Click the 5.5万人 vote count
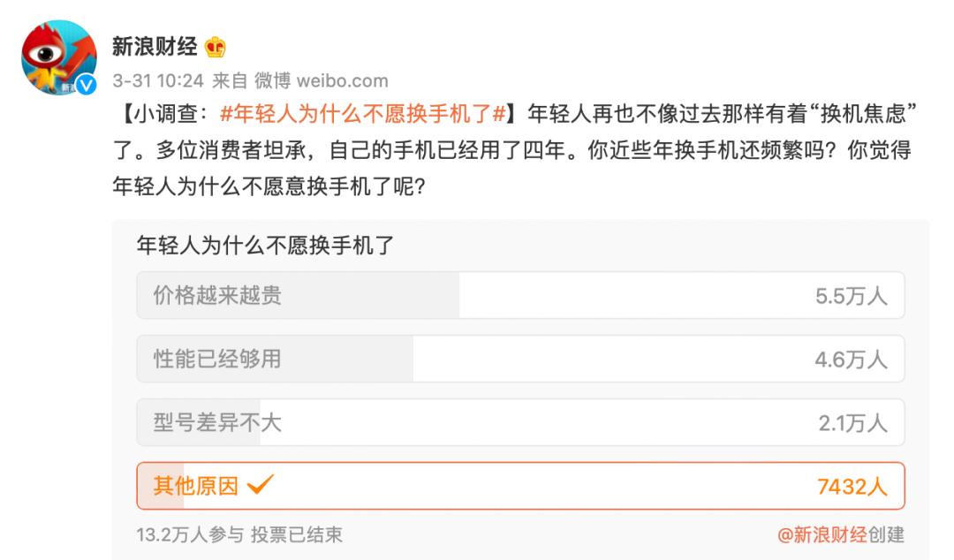Viewport: 954px width, 560px height. 851,297
